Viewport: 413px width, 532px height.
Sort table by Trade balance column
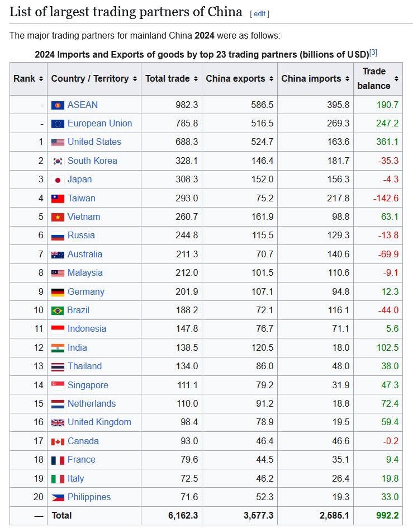click(x=396, y=79)
